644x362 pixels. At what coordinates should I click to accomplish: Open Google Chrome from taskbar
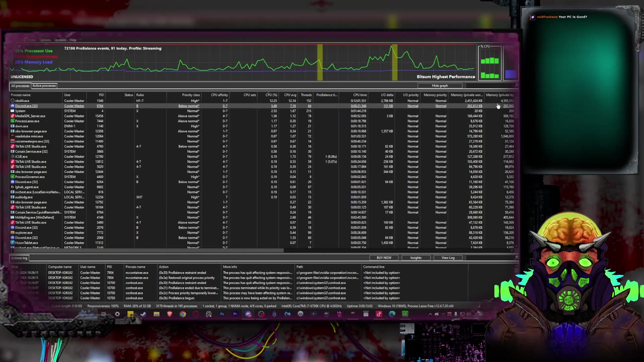(183, 314)
